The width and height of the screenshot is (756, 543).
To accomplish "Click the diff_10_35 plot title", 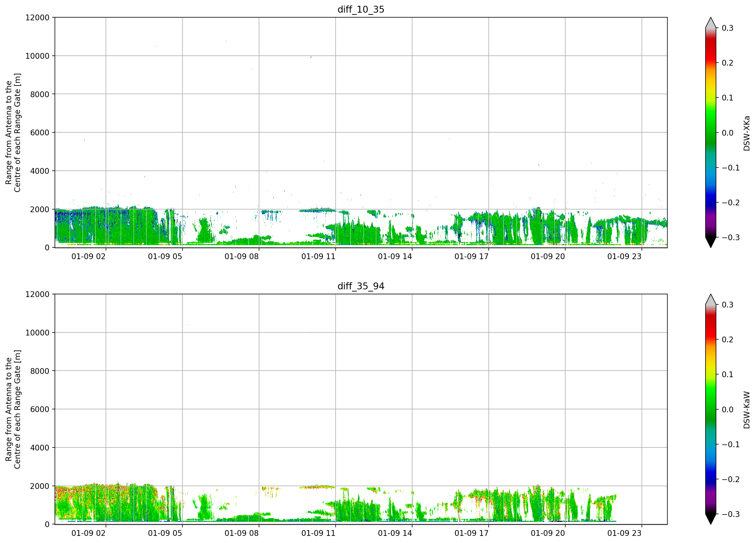I will point(361,9).
